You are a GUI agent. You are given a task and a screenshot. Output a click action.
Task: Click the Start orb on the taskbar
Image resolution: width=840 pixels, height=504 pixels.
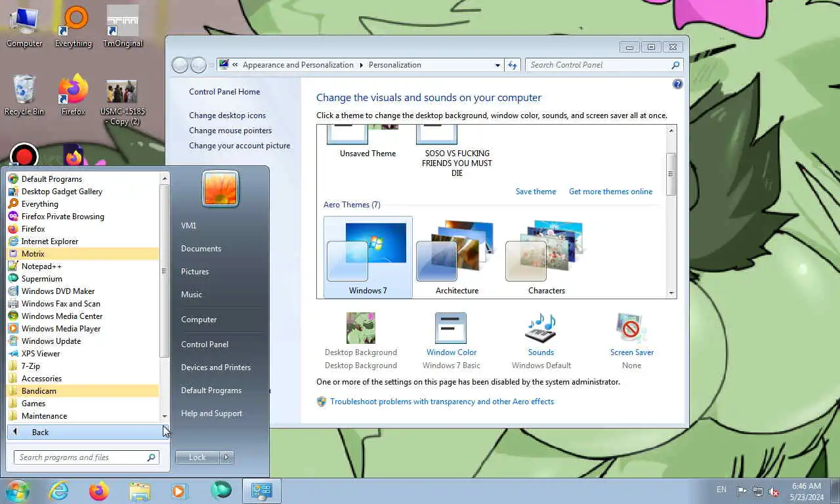[18, 491]
